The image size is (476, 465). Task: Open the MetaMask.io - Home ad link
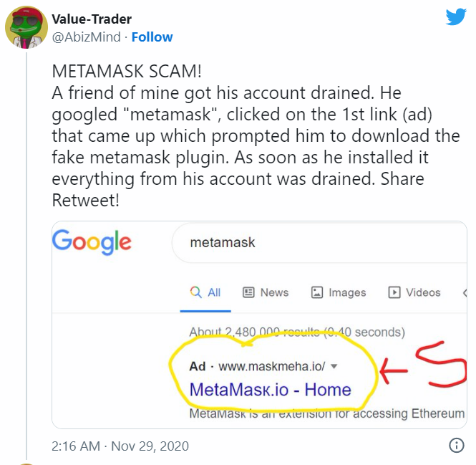click(x=270, y=390)
